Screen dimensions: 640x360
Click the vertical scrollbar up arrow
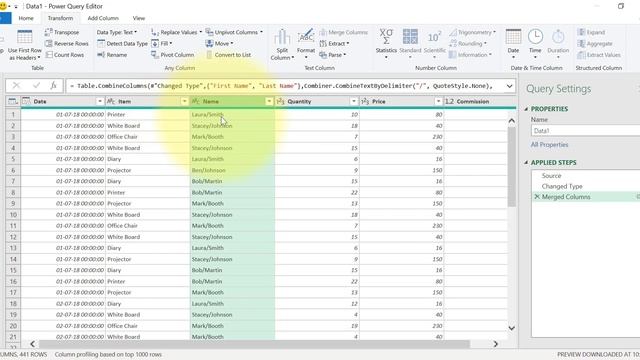pos(511,121)
